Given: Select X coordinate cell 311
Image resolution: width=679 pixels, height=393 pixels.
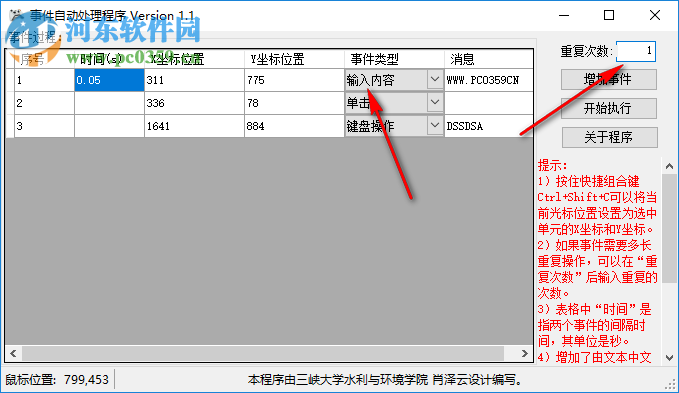Looking at the screenshot, I should (x=194, y=80).
